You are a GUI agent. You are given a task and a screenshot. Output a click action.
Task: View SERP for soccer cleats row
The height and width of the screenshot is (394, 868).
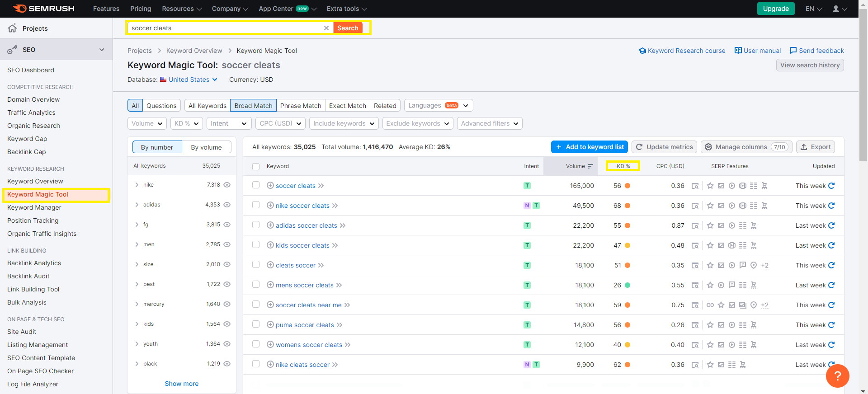tap(695, 186)
